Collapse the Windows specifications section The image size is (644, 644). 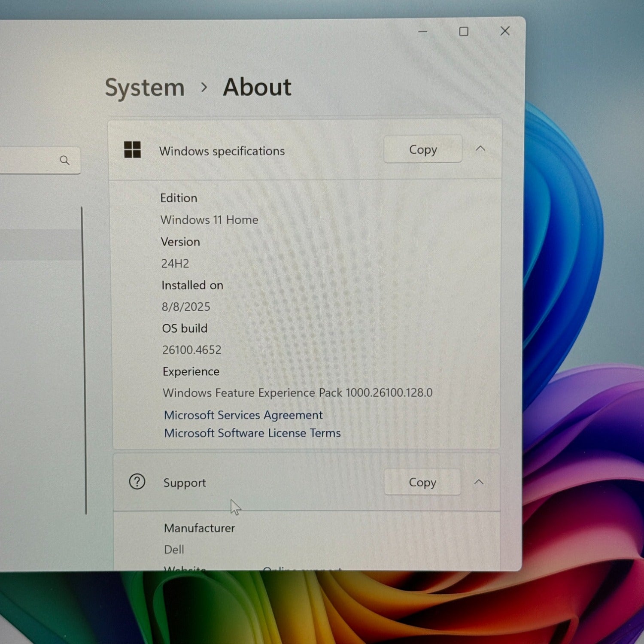480,149
